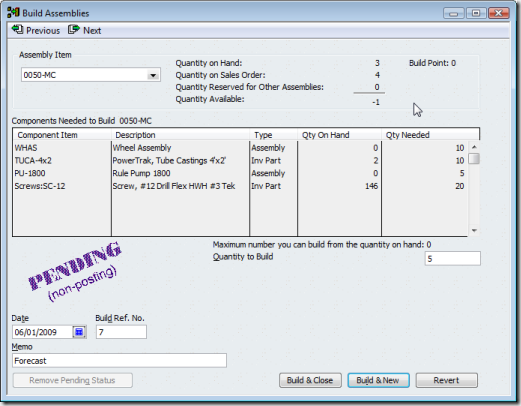This screenshot has width=521, height=406.
Task: Expand the Assembly Item dropdown arrow
Action: 153,75
